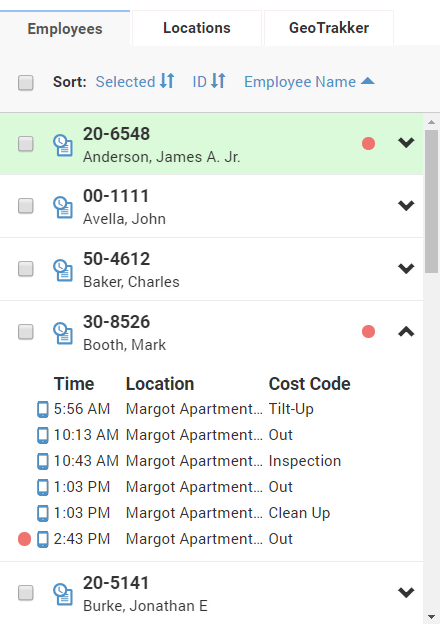
Task: Open timecard icon for Baker, Charles
Action: (63, 270)
